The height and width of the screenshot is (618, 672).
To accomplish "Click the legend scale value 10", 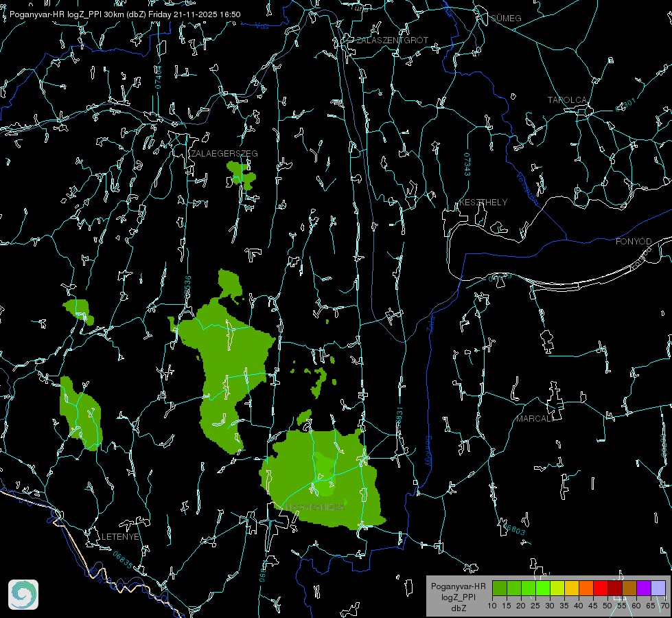I will coord(492,606).
